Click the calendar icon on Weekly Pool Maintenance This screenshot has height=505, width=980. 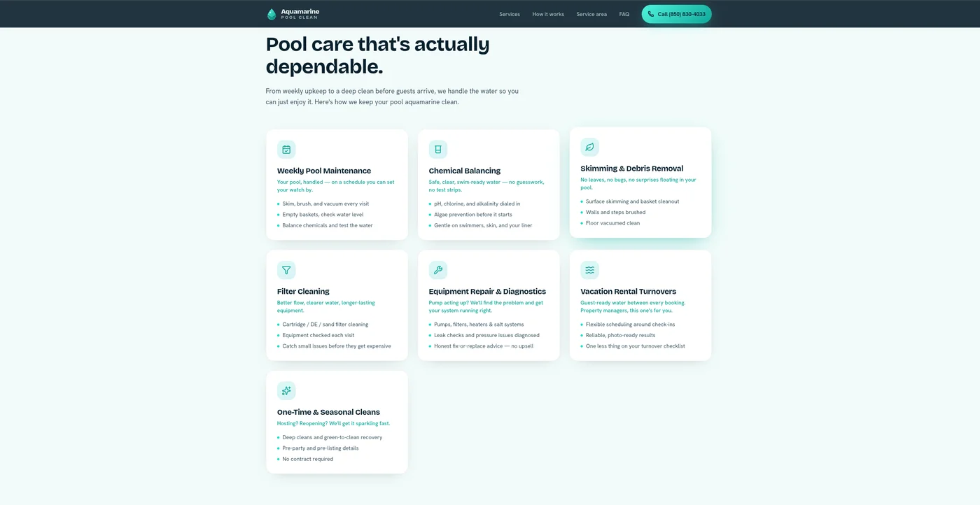pyautogui.click(x=286, y=150)
